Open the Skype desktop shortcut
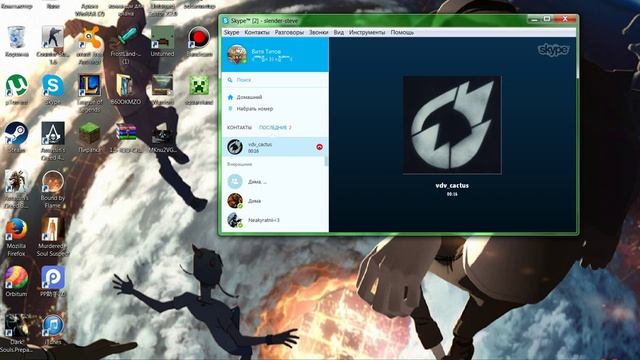The image size is (640, 360). [53, 86]
